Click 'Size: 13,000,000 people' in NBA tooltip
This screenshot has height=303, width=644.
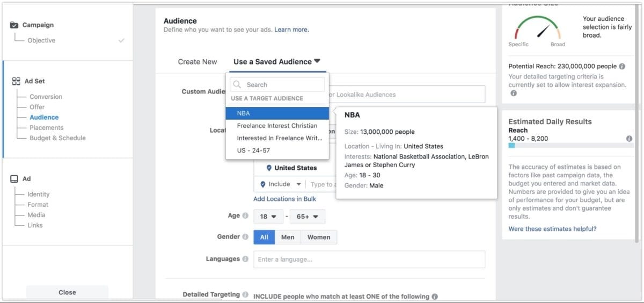pyautogui.click(x=379, y=132)
